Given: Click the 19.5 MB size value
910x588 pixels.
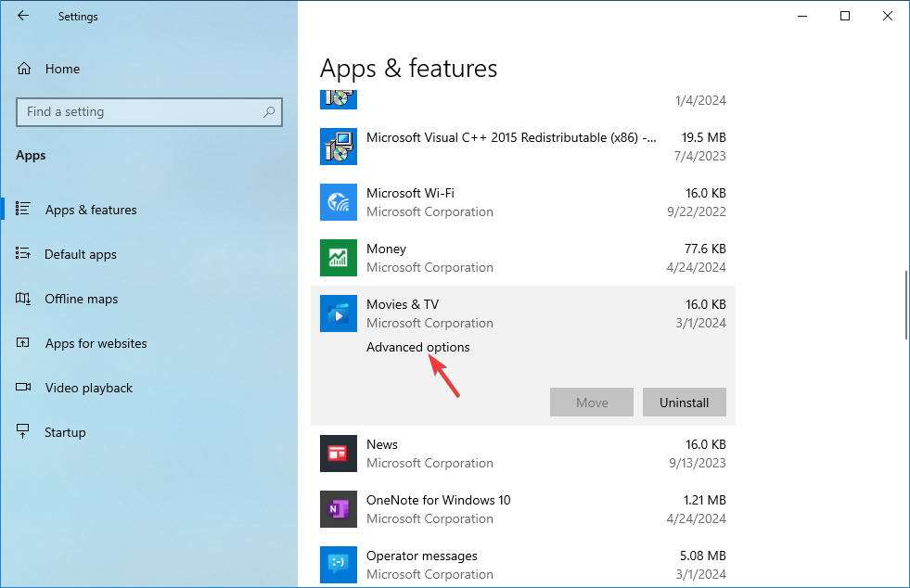Looking at the screenshot, I should 703,137.
